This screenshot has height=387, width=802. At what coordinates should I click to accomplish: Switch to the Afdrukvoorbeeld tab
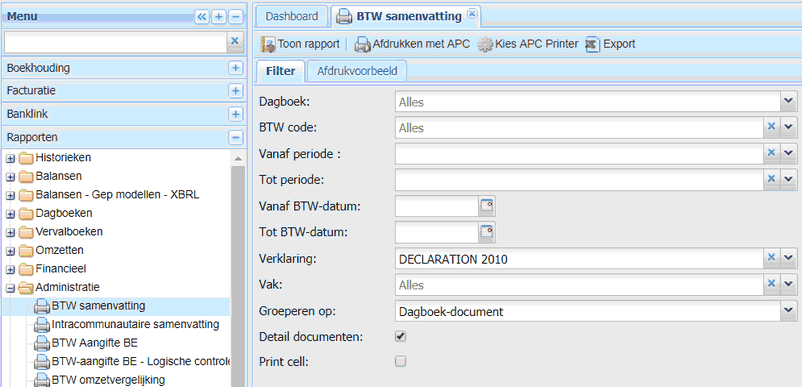coord(357,71)
